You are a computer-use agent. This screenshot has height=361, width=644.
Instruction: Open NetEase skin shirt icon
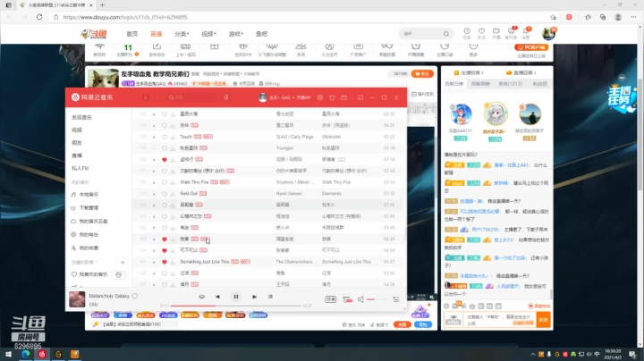click(x=332, y=97)
